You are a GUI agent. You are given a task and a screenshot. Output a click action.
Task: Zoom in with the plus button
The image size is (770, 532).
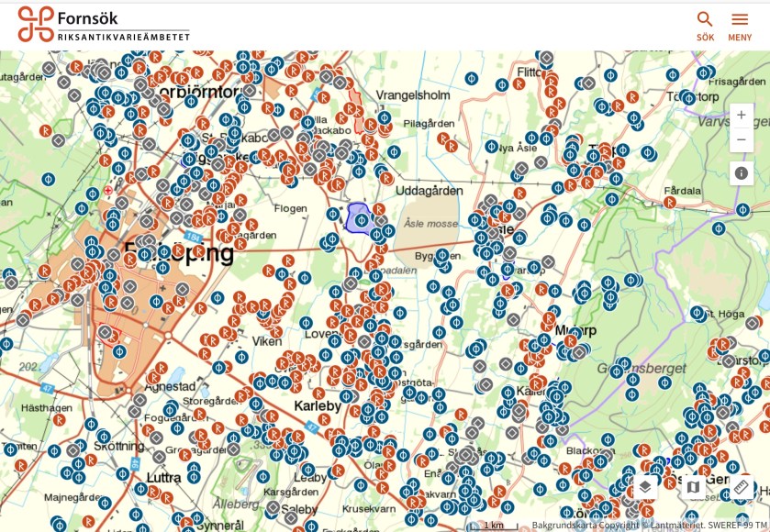(x=742, y=116)
